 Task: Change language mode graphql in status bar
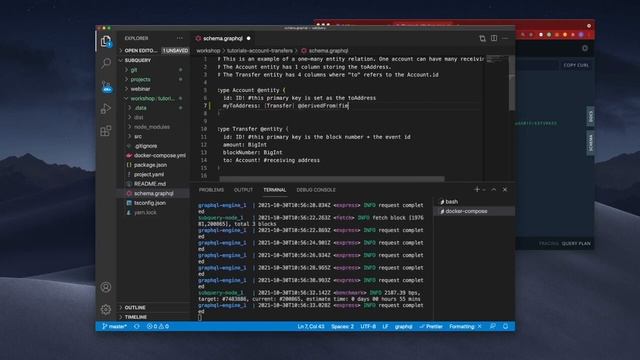tap(404, 327)
